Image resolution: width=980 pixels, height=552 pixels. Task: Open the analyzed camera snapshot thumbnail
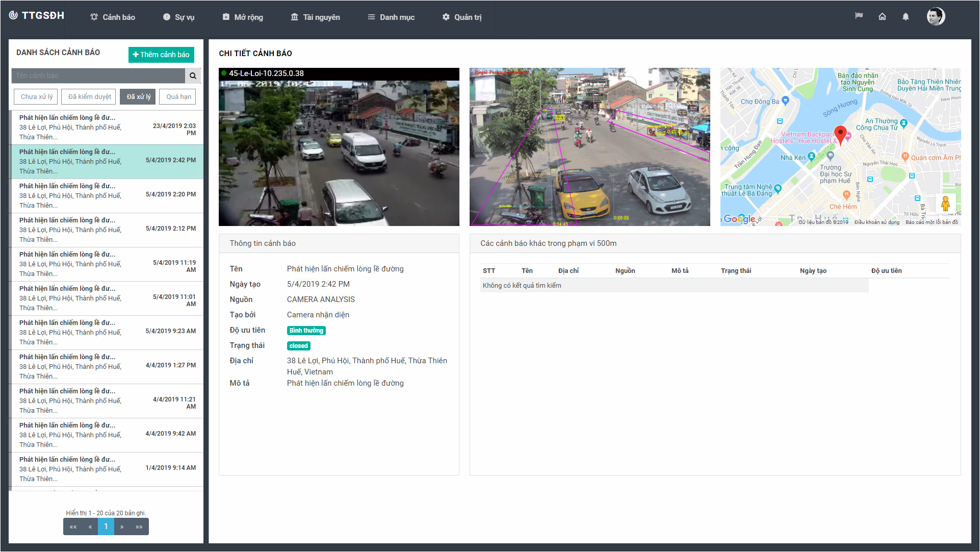(589, 147)
